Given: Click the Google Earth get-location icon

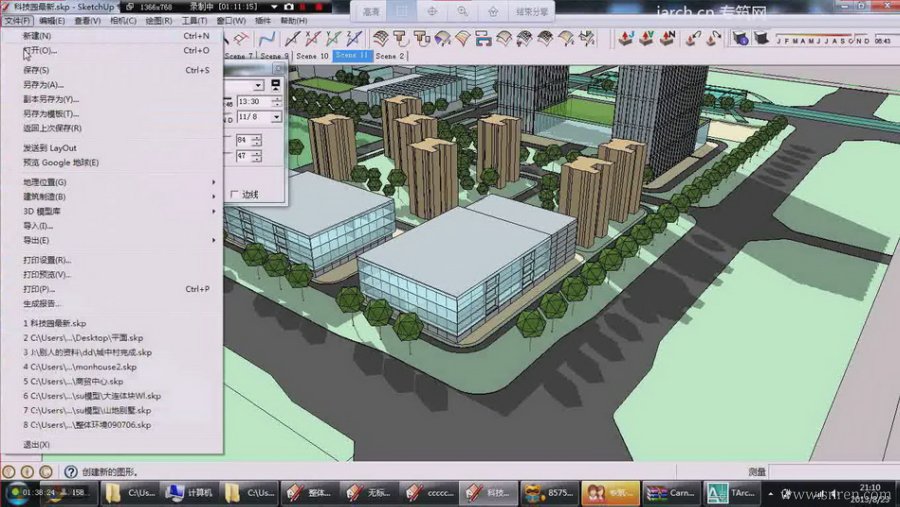Looking at the screenshot, I should pos(627,39).
